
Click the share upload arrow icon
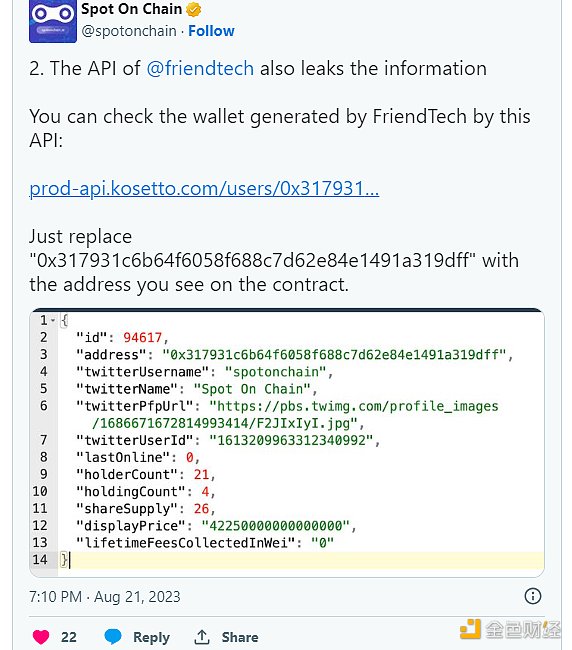click(202, 637)
